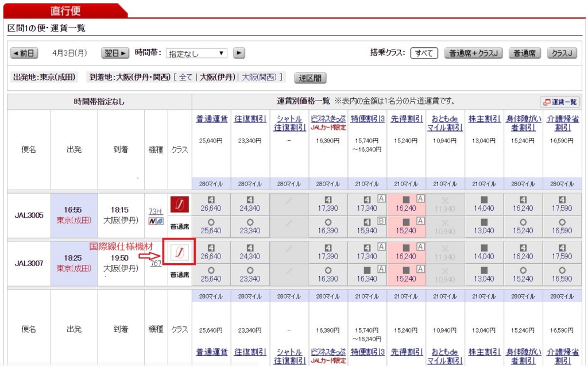Click JAL3007 Class J 株主割引 14,040 cell
This screenshot has height=366, width=588.
pyautogui.click(x=484, y=252)
